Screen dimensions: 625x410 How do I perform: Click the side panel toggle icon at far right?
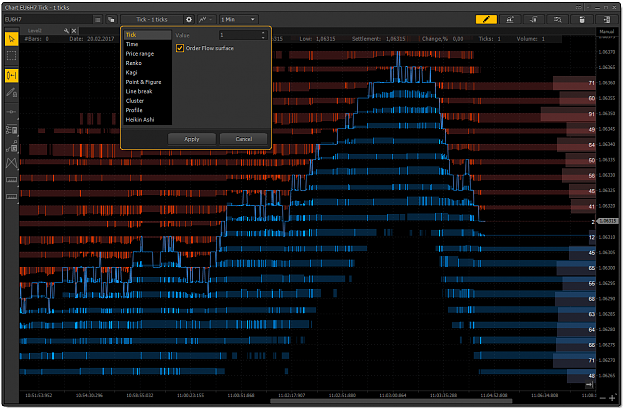[x=607, y=19]
